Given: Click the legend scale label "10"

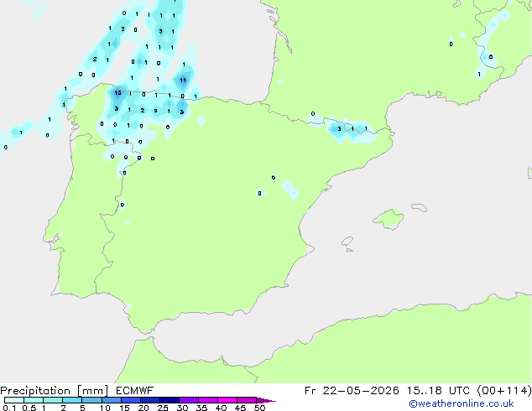Looking at the screenshot, I should (x=105, y=408).
